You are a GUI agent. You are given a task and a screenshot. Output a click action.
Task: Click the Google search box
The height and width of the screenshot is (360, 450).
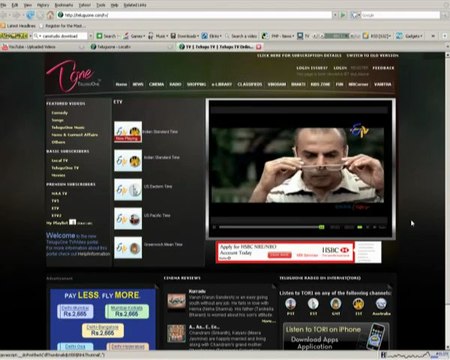[400, 15]
